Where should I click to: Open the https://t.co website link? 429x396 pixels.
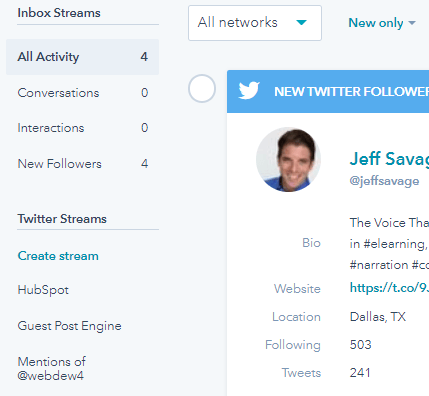coord(389,288)
